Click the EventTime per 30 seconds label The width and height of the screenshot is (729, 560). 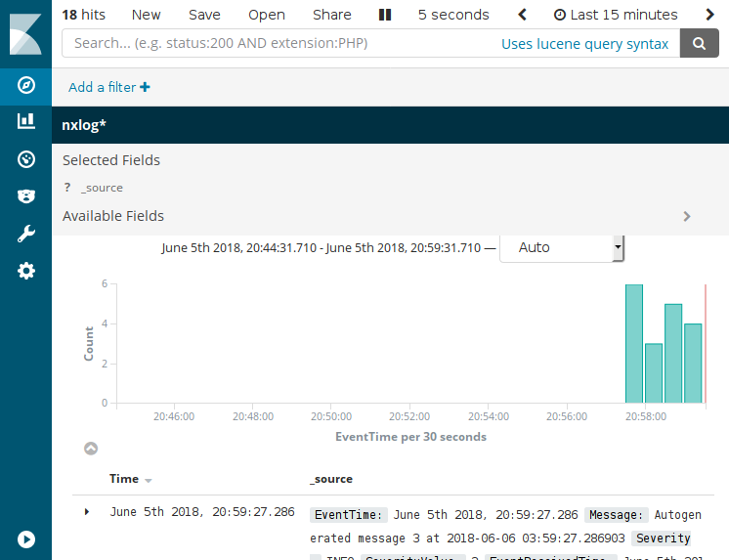[411, 437]
